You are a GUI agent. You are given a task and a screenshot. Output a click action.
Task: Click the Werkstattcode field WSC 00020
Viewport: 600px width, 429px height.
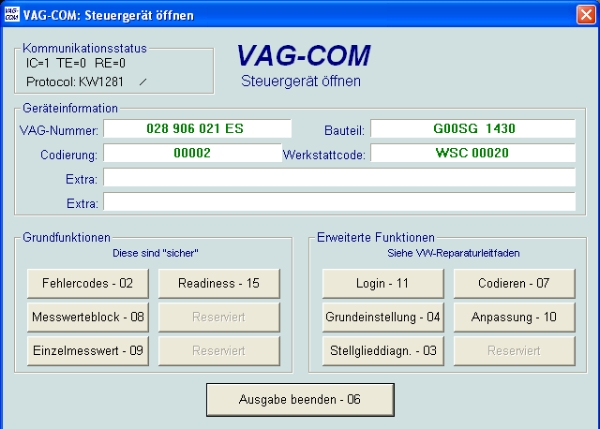473,153
